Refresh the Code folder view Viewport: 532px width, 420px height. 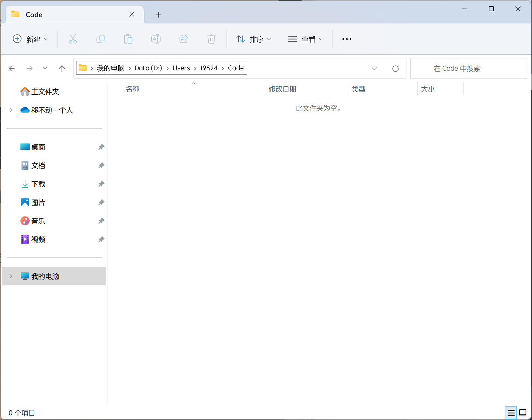tap(396, 68)
